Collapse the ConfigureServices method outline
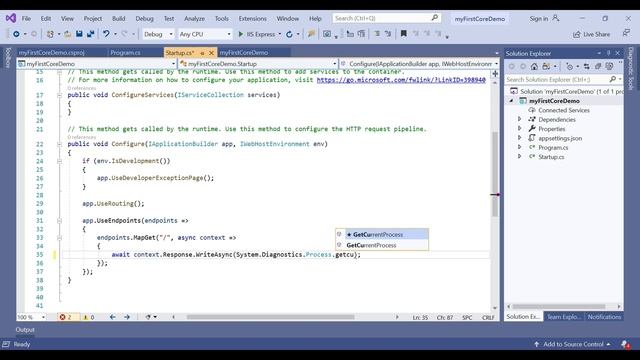Screen dimensions: 640x360 click(60, 95)
